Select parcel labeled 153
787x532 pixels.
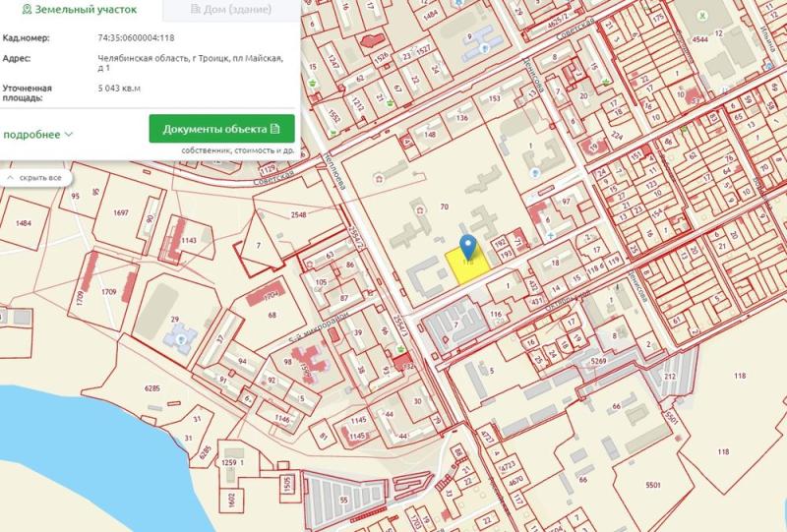495,98
